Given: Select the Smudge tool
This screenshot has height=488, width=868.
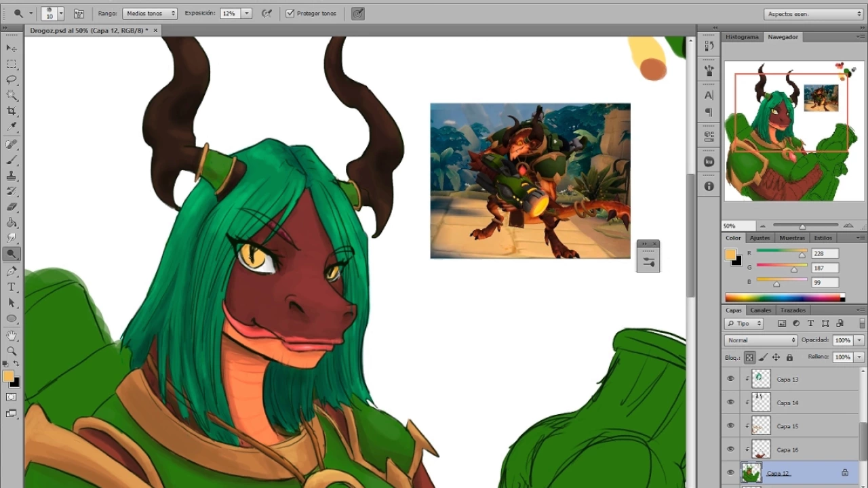Looking at the screenshot, I should click(x=12, y=238).
